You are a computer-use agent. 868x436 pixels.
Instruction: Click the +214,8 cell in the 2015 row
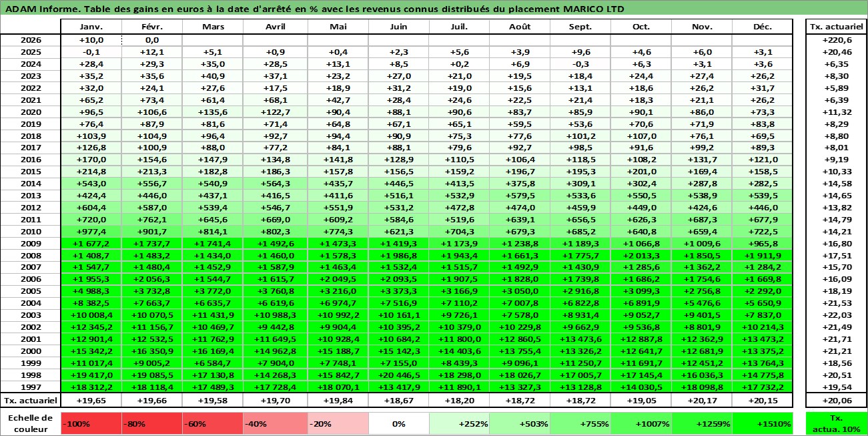point(91,172)
